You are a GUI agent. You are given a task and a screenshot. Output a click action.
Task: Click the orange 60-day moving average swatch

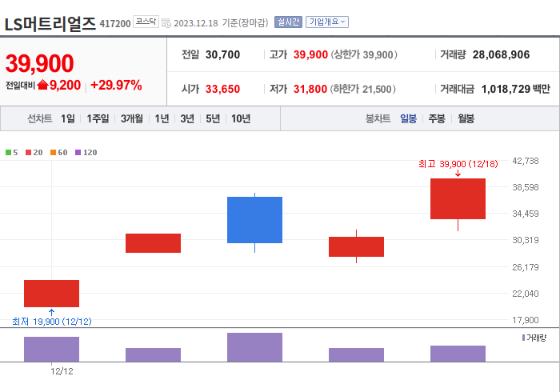54,153
